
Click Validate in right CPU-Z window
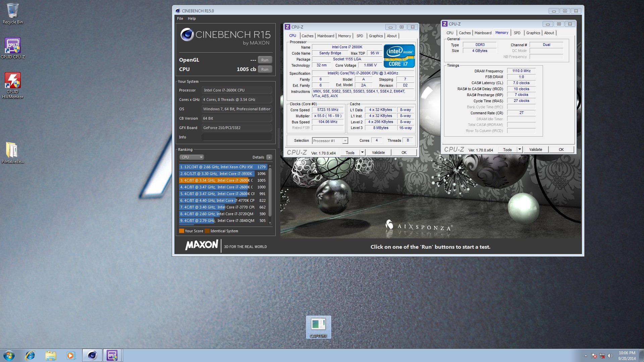tap(536, 150)
